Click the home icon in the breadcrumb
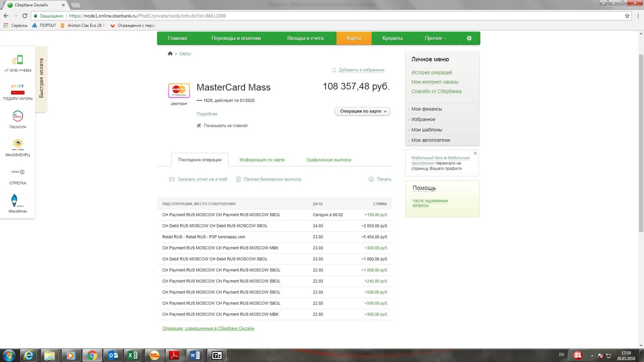 pos(170,53)
